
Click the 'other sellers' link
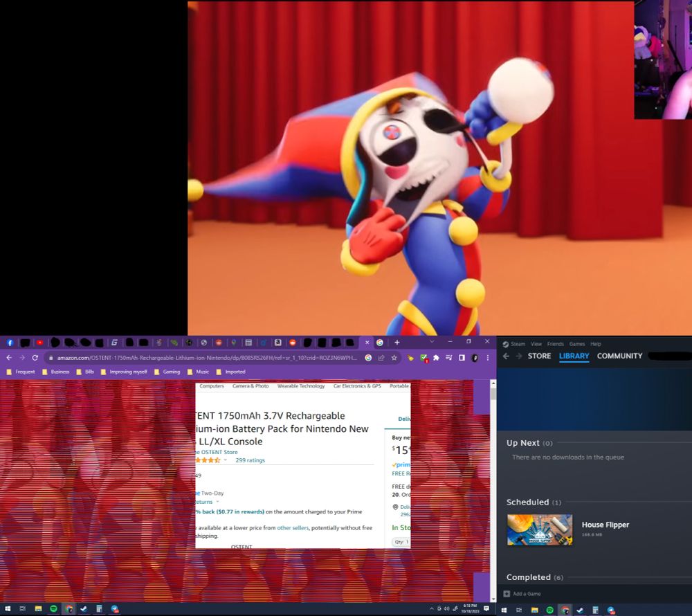coord(293,528)
